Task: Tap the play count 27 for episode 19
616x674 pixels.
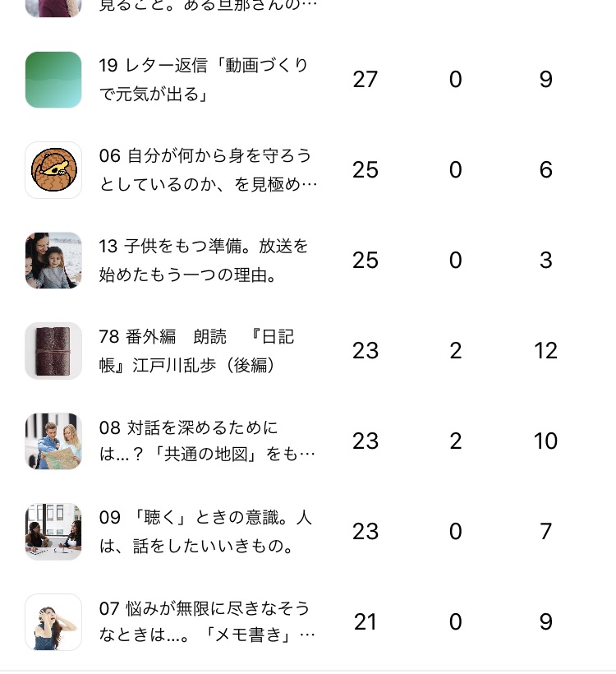Action: coord(365,80)
